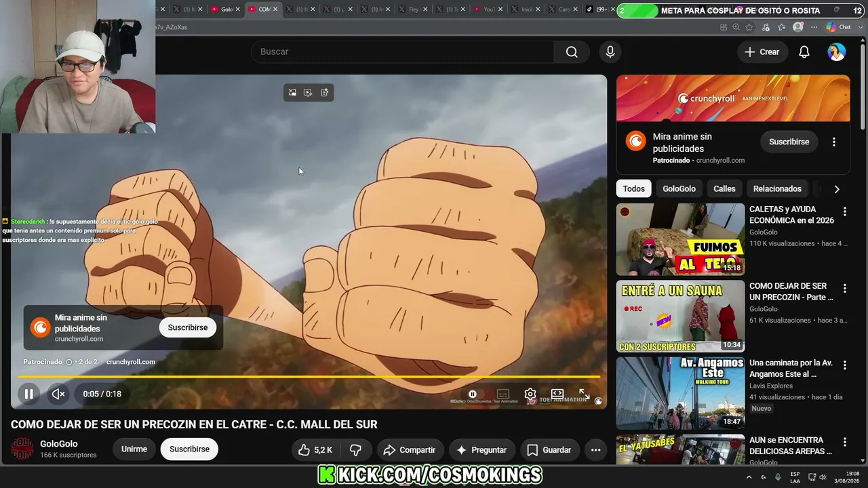Click the taskbar microphone icon
The height and width of the screenshot is (488, 868).
coord(778,477)
